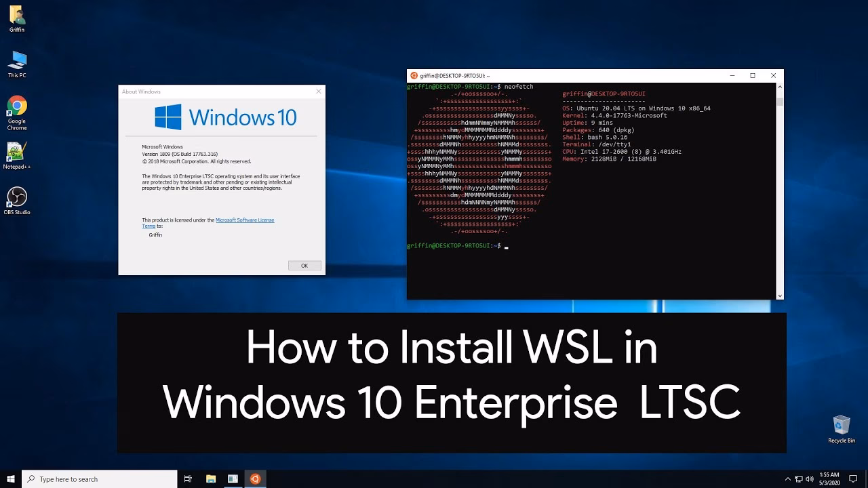The image size is (868, 488).
Task: Open the Windows Start menu
Action: click(11, 479)
